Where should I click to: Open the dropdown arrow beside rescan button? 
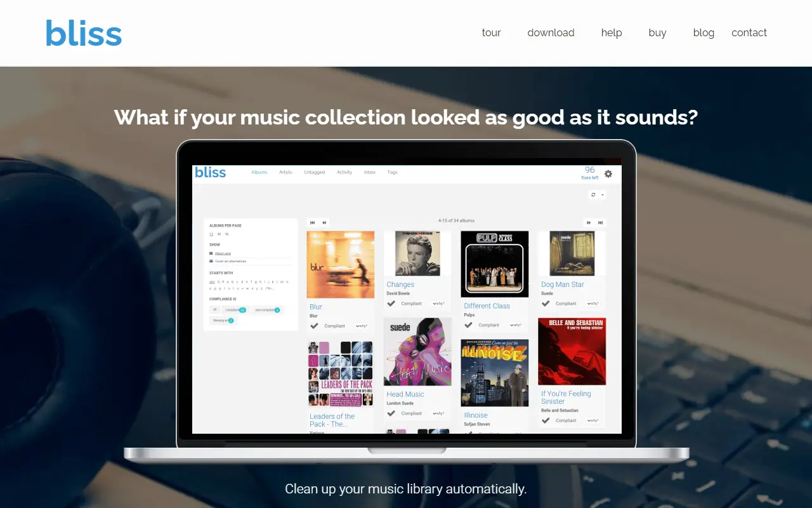click(x=602, y=194)
